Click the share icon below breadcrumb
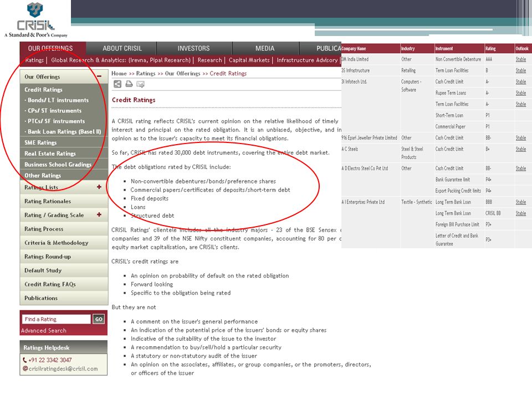This screenshot has height=399, width=532. click(x=117, y=84)
